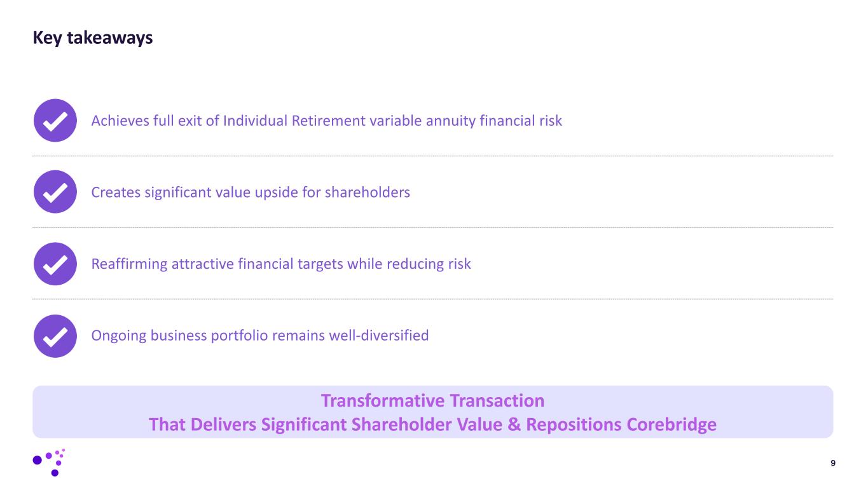Click the checkmark beside "Achieves full exit"

pos(55,120)
